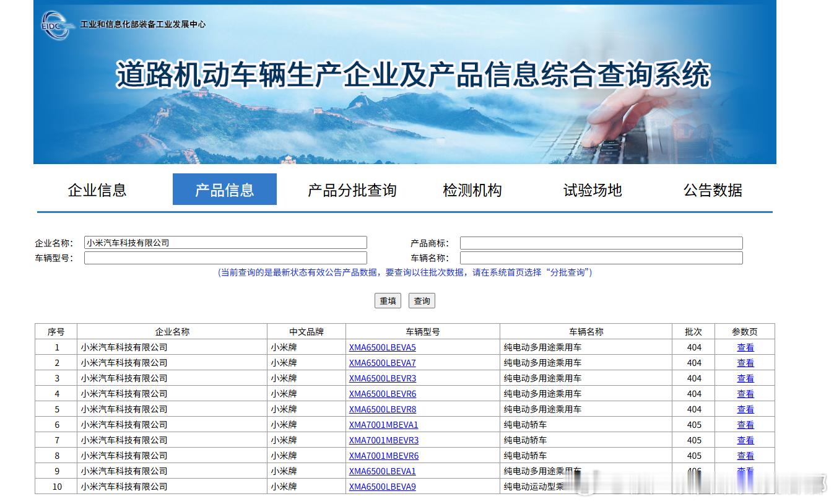Click the 重填 reset button
Viewport: 834px width, 504px height.
tap(388, 301)
